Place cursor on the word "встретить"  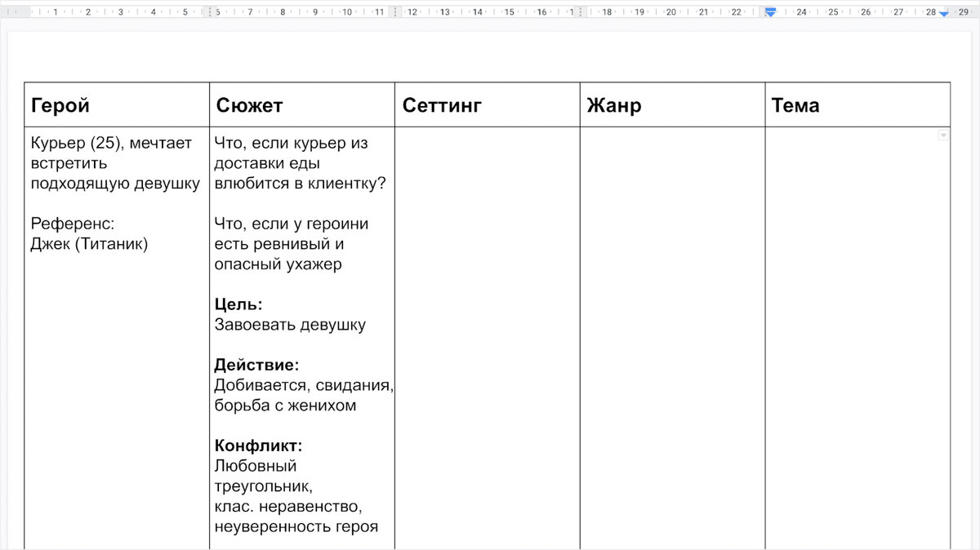click(x=68, y=163)
